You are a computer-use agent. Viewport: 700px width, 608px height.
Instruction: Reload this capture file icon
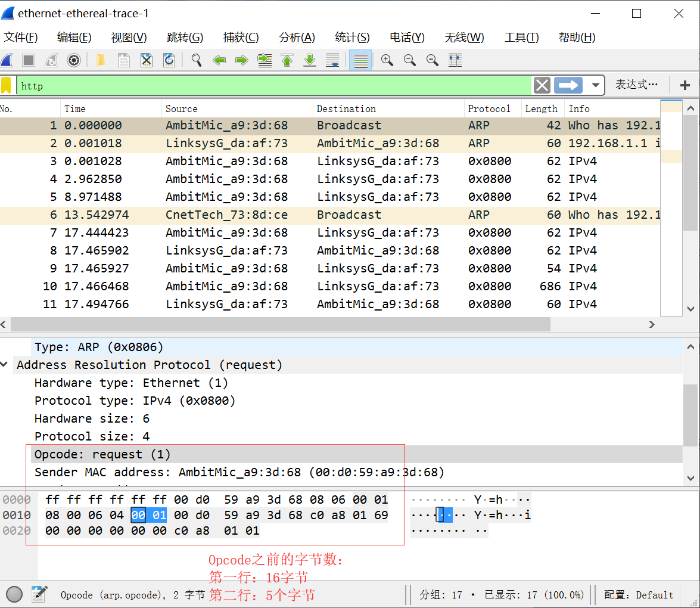click(x=169, y=60)
